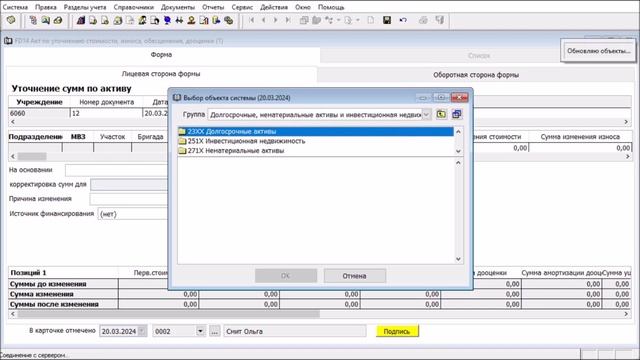This screenshot has width=640, height=360.
Task: Switch to the Форма tab
Action: (161, 55)
